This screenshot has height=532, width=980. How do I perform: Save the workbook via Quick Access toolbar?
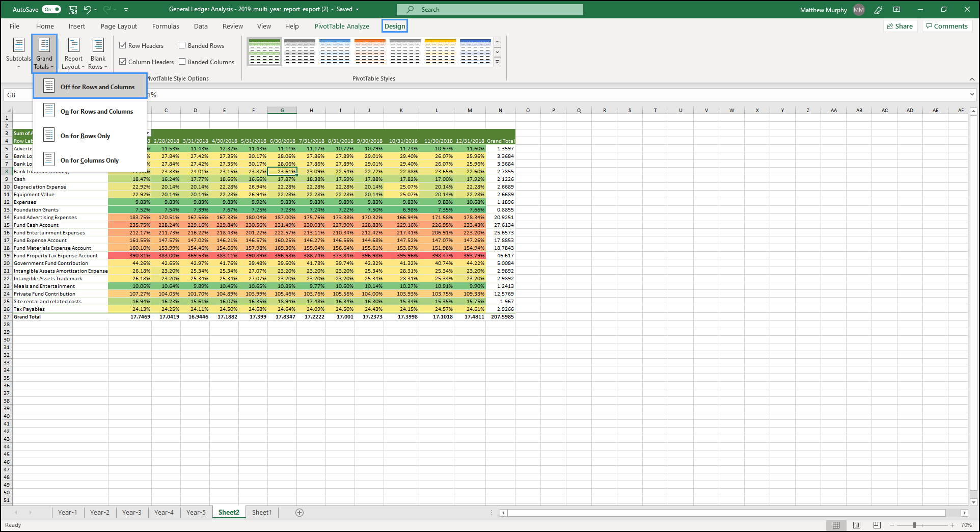[72, 9]
